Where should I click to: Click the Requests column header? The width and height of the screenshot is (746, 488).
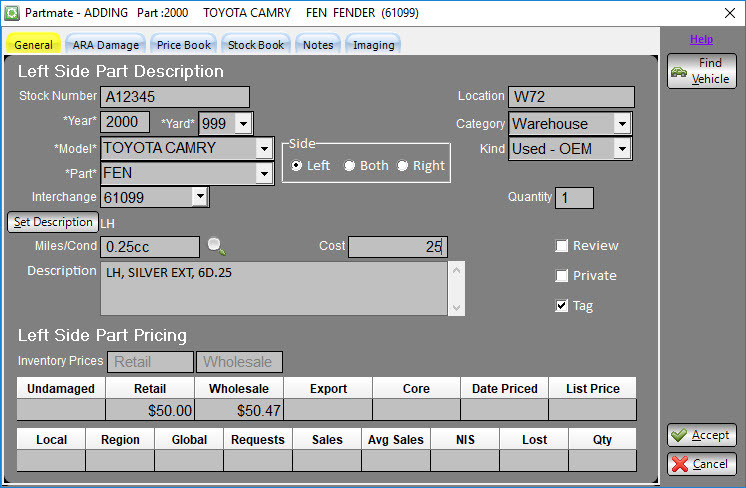pyautogui.click(x=258, y=439)
